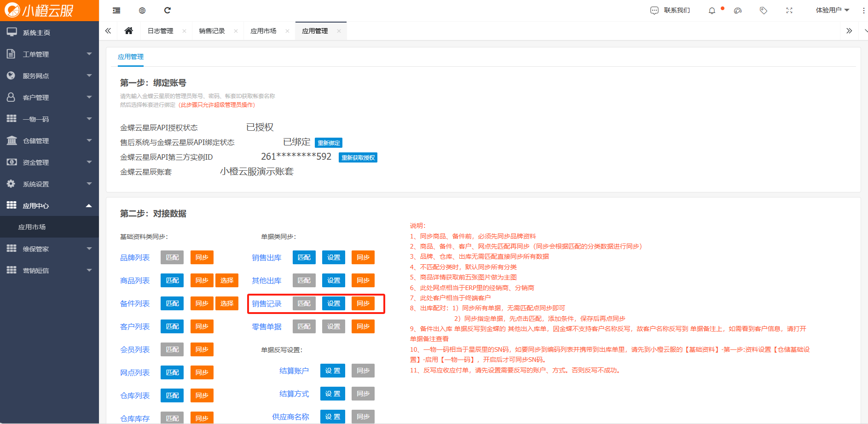Open the notification bell
The image size is (868, 424).
[x=712, y=11]
